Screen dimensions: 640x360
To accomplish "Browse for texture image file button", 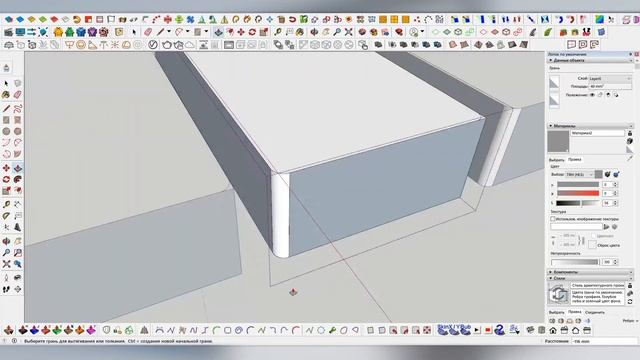I will point(607,227).
